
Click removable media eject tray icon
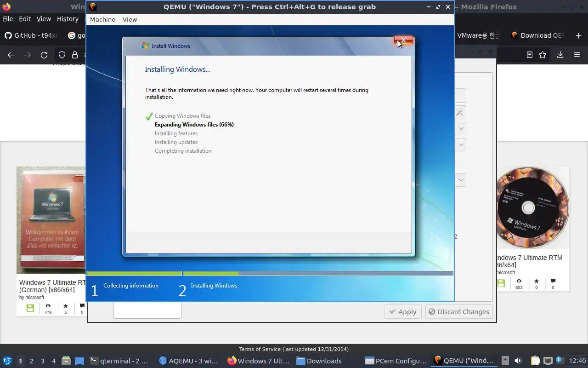pos(505,361)
